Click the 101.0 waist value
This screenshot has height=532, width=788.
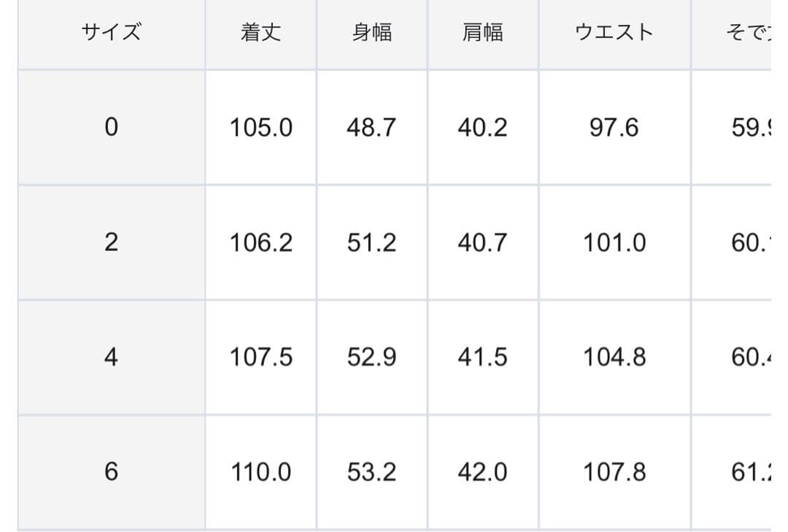point(614,242)
